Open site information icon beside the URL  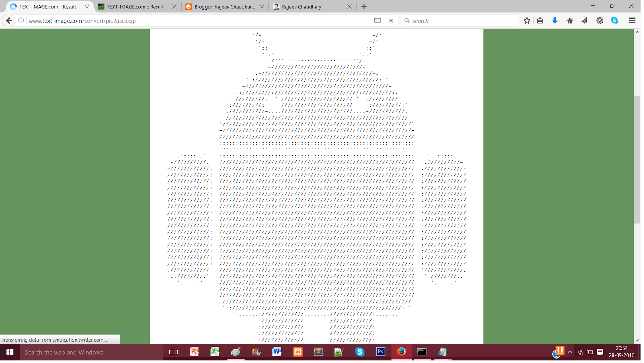pos(21,21)
